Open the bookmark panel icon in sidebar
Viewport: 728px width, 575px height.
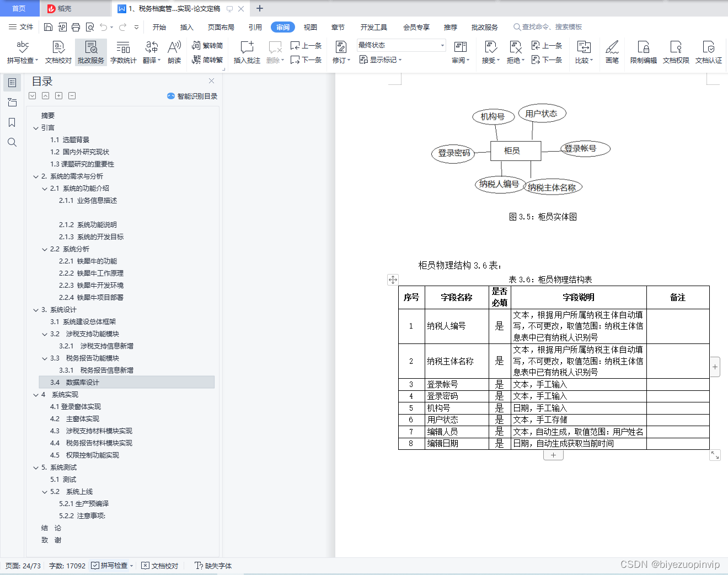coord(12,122)
